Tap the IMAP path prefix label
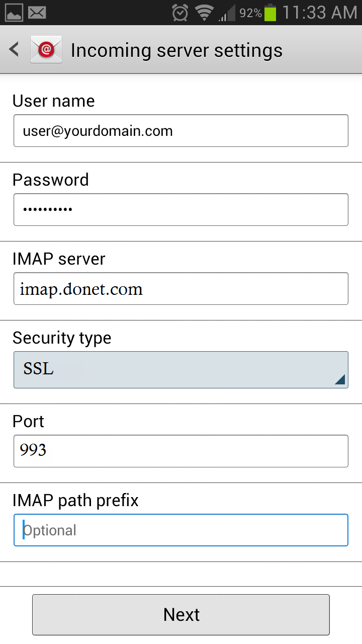This screenshot has width=362, height=644. [x=75, y=501]
